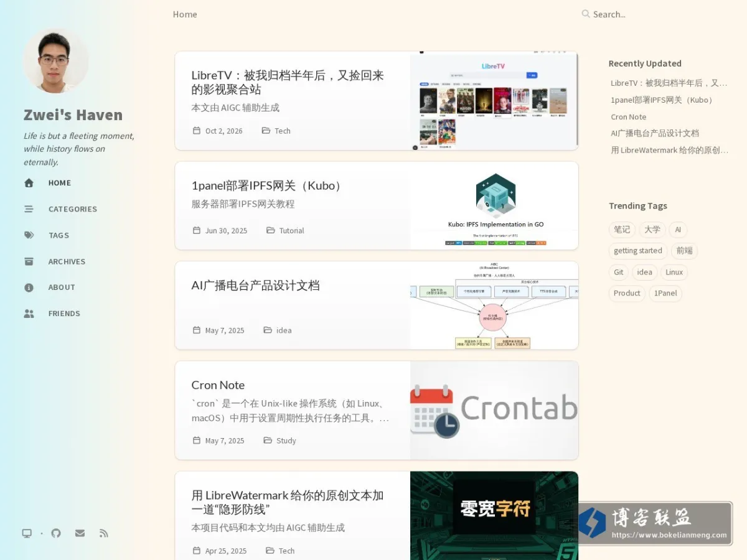Open recently updated 1panel部署IPFS网关 entry
This screenshot has height=560, width=747.
pyautogui.click(x=662, y=100)
